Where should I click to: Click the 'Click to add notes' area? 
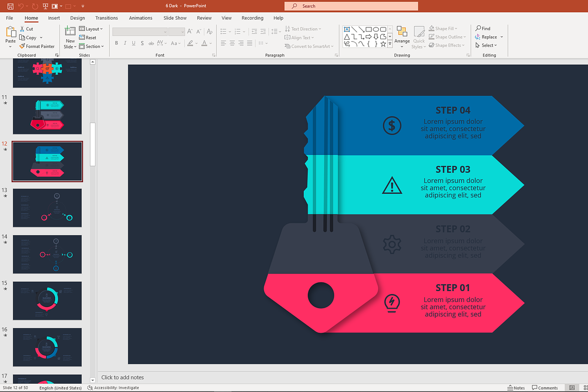[122, 377]
